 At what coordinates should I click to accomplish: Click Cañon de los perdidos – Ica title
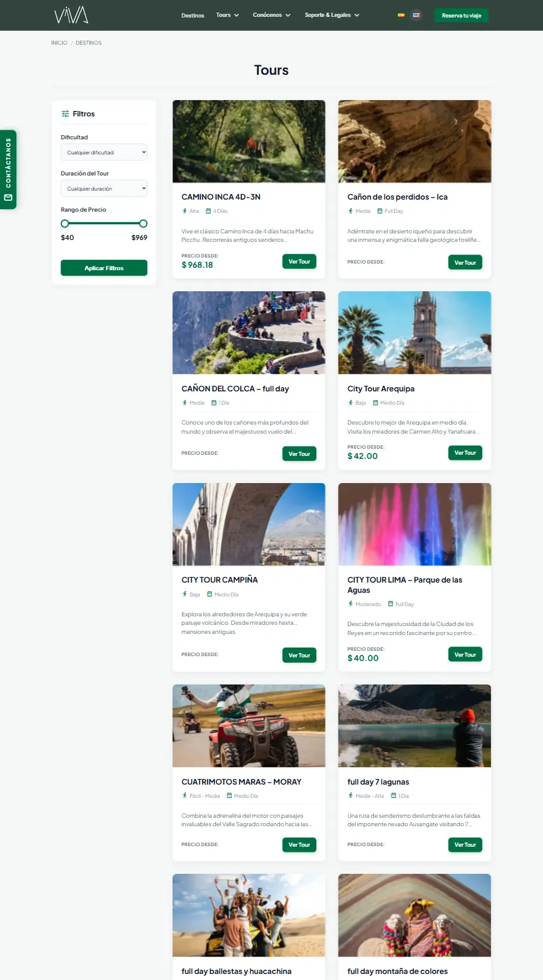pos(398,197)
